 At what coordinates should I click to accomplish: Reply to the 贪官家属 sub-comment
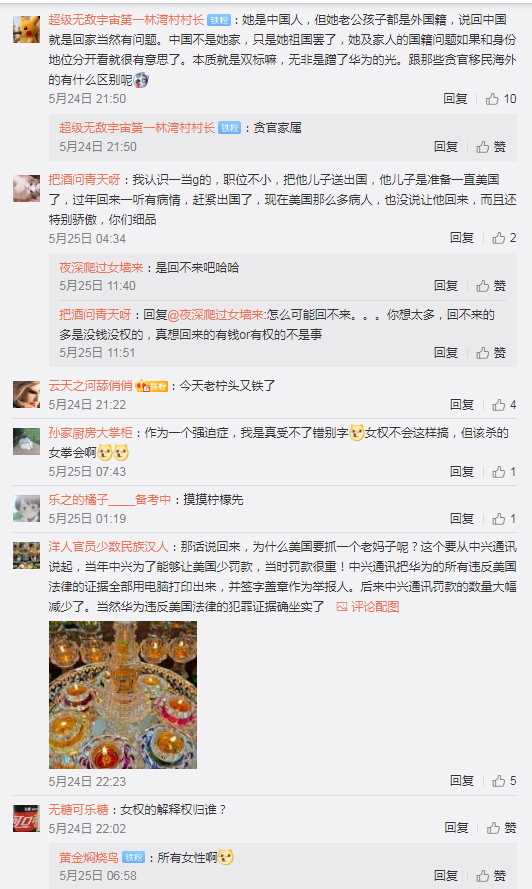[446, 147]
